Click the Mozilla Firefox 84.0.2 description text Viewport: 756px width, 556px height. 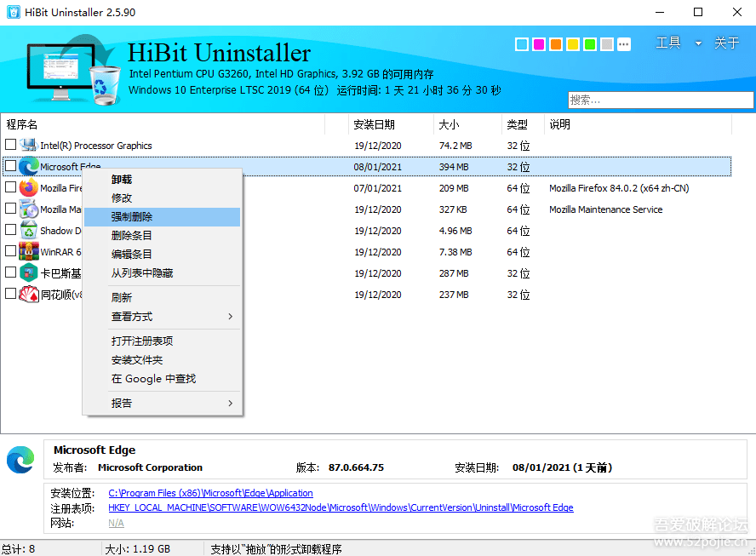619,188
